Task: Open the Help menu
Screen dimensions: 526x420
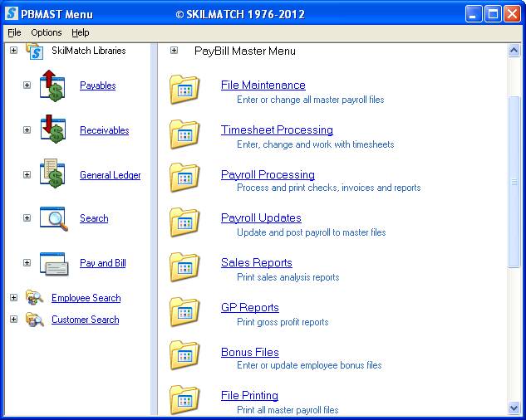Action: [80, 32]
